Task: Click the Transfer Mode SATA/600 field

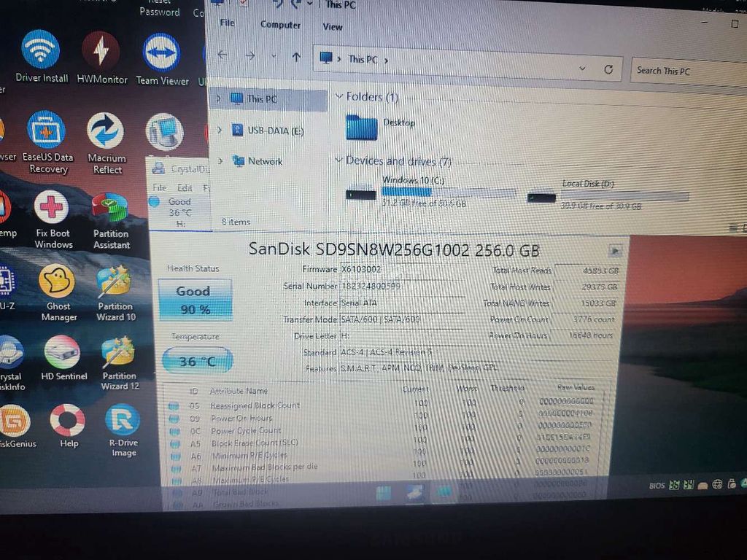Action: click(402, 319)
